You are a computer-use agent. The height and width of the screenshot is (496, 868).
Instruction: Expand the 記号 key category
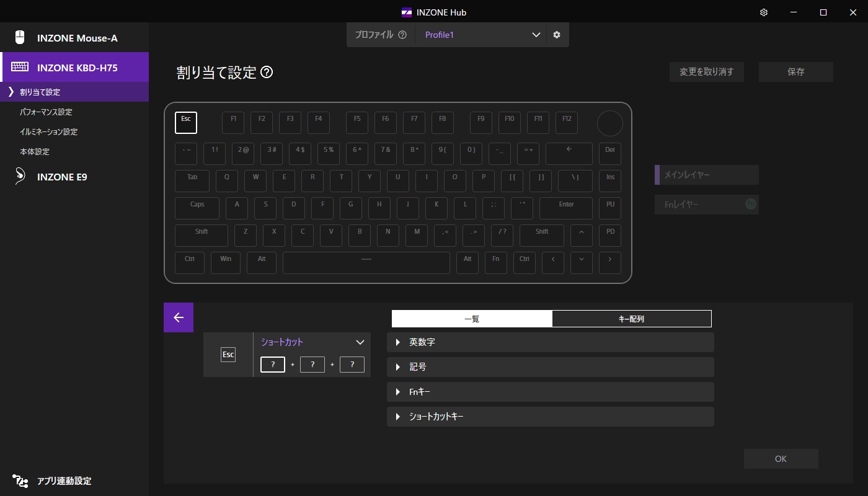click(551, 367)
